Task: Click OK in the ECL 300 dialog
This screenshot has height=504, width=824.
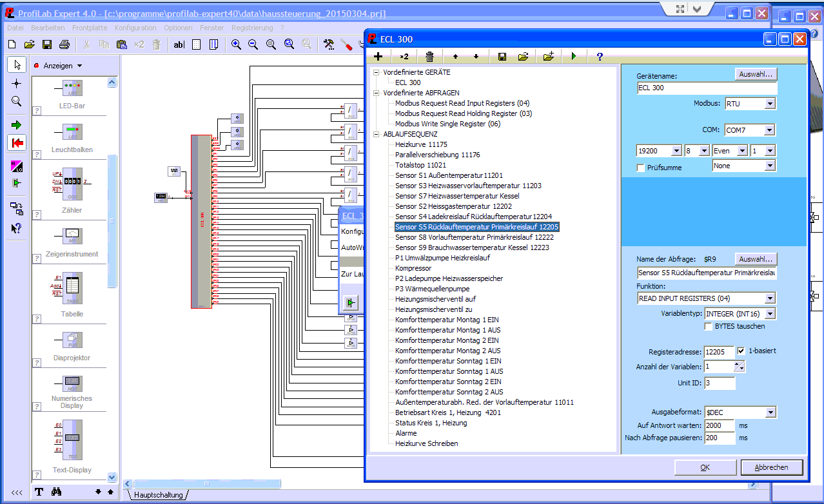Action: click(705, 467)
